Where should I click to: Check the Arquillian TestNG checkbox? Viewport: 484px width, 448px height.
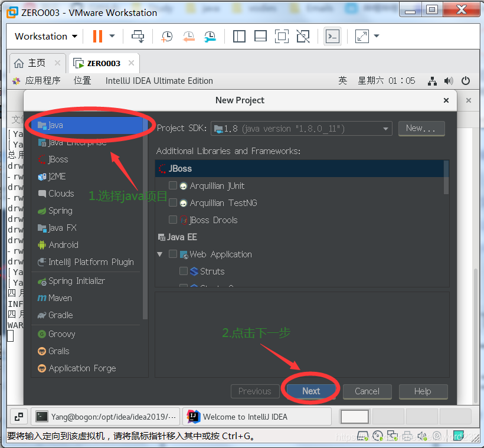pos(173,202)
